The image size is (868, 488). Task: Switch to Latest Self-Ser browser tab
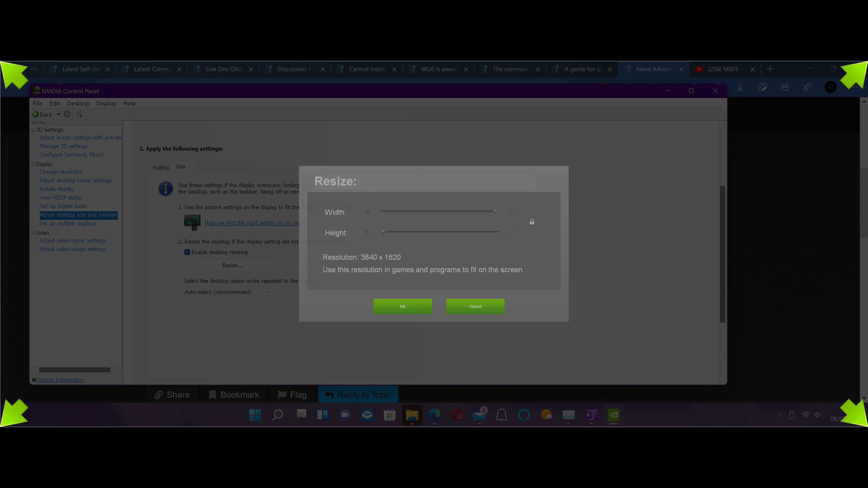point(80,69)
